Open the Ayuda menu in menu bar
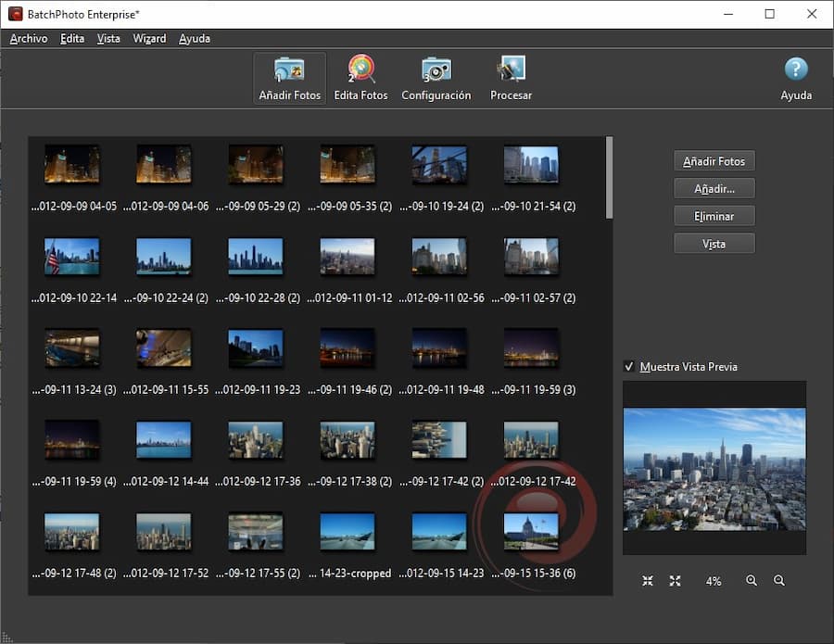 (x=195, y=38)
